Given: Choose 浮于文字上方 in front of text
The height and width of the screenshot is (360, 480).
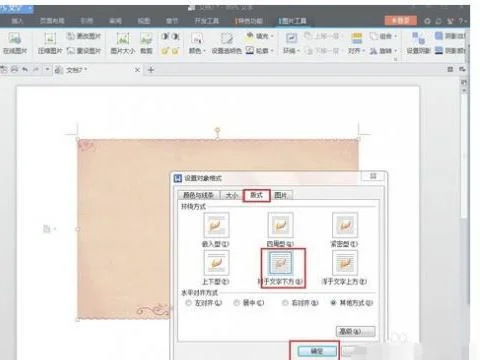Looking at the screenshot, I should (x=345, y=268).
